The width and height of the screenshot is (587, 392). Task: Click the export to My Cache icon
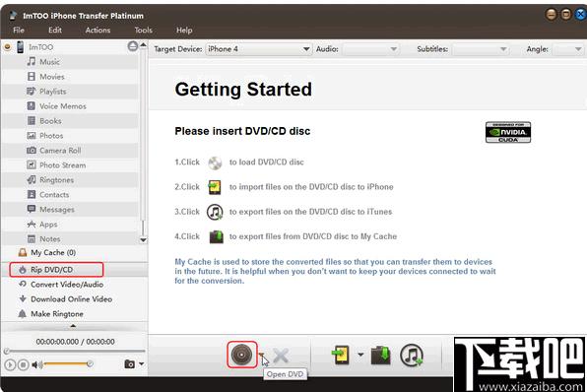(380, 355)
